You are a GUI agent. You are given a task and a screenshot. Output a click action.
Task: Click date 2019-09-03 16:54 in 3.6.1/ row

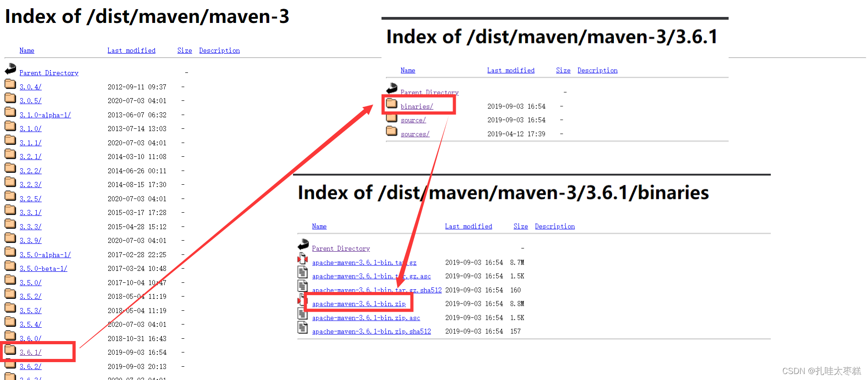(137, 352)
